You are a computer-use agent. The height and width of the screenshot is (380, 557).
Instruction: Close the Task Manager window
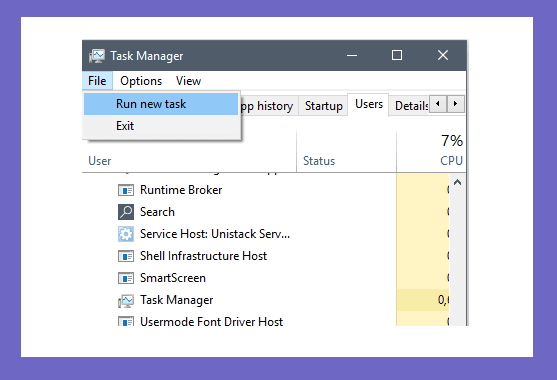[443, 55]
